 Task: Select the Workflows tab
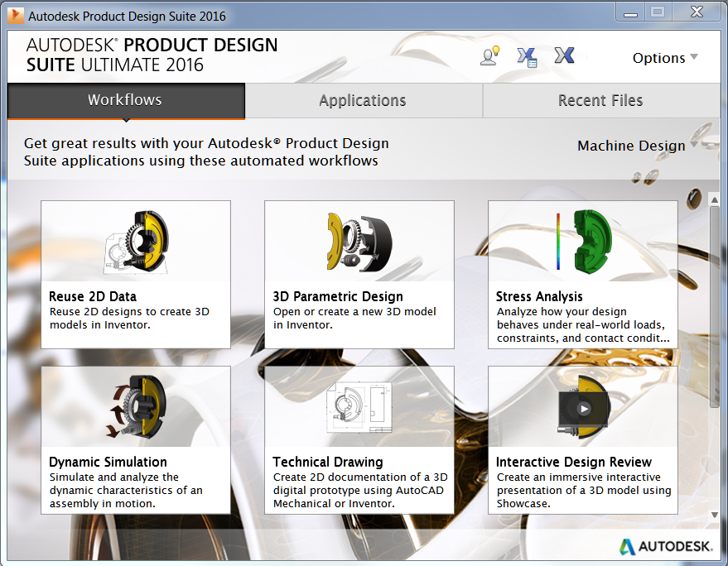(x=125, y=100)
